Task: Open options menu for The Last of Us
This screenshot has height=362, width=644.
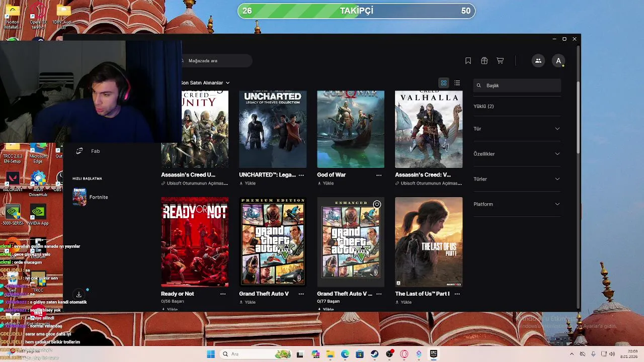Action: click(457, 294)
